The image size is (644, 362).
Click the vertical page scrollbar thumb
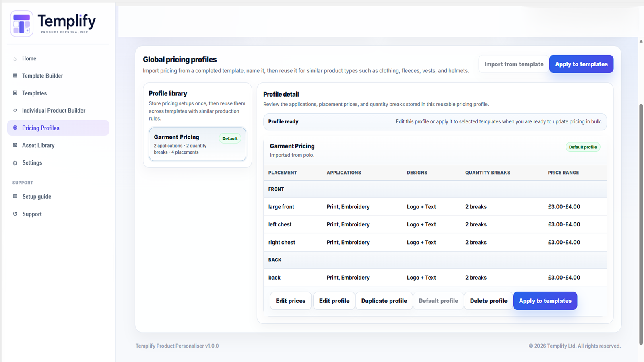[x=641, y=224]
